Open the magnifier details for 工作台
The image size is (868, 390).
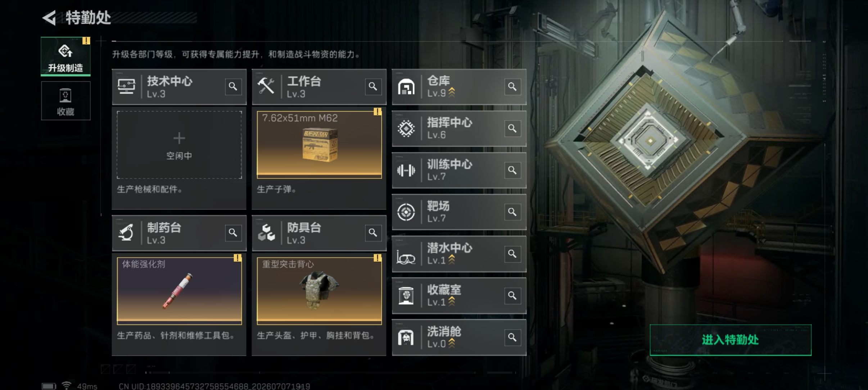pyautogui.click(x=373, y=87)
